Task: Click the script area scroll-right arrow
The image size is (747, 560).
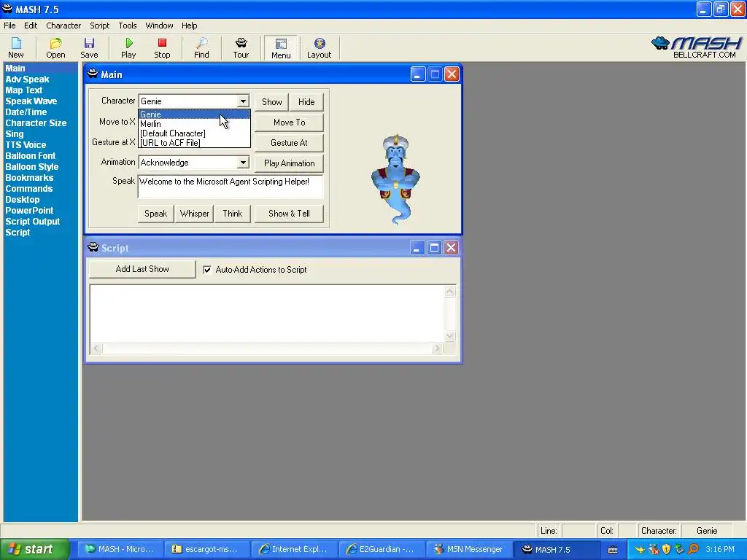Action: pyautogui.click(x=437, y=349)
